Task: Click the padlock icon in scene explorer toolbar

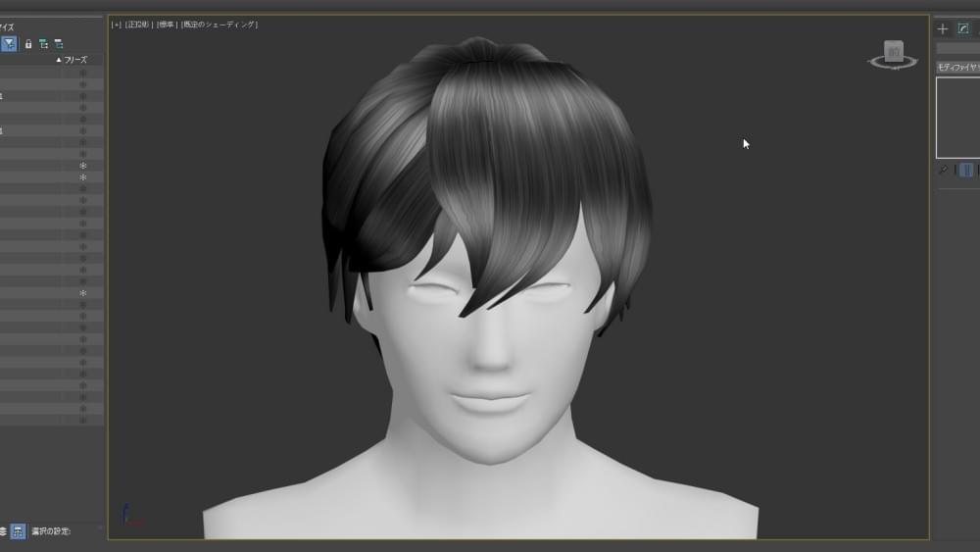Action: coord(28,44)
